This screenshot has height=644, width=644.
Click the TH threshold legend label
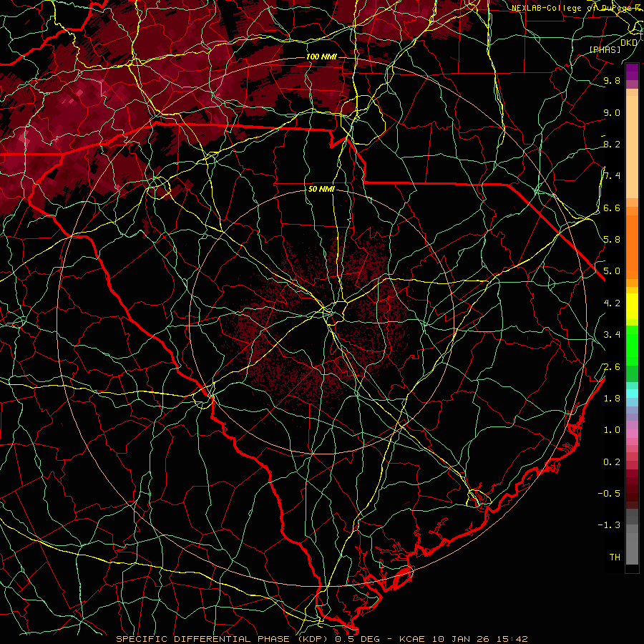tap(615, 557)
